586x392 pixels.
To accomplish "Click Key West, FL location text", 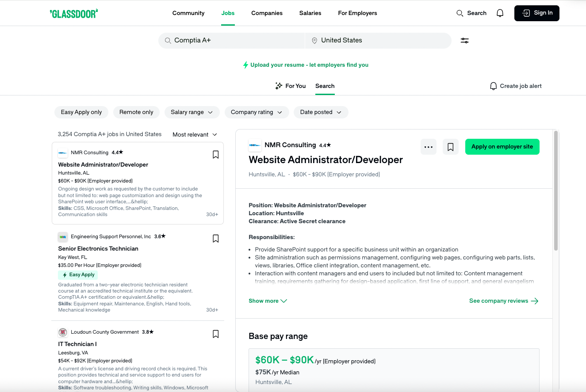I will click(x=73, y=257).
